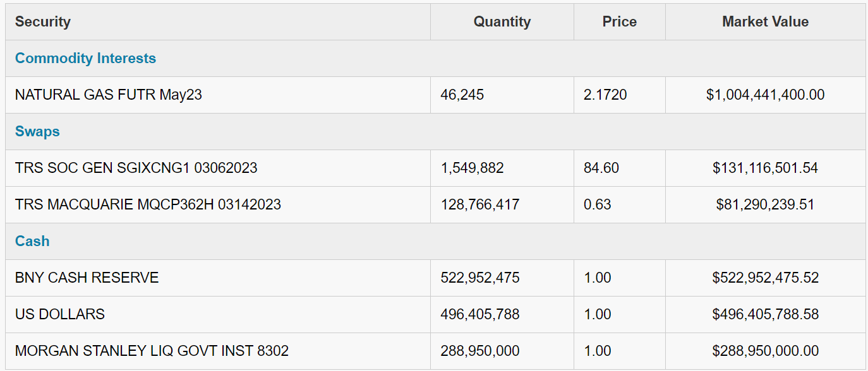Click the market value $522,952,475.52
The width and height of the screenshot is (868, 371).
pos(765,278)
